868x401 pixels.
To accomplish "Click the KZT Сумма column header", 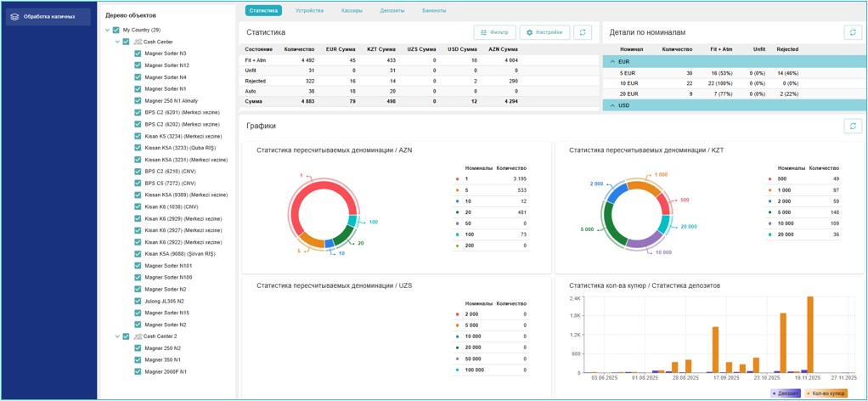I will [380, 49].
